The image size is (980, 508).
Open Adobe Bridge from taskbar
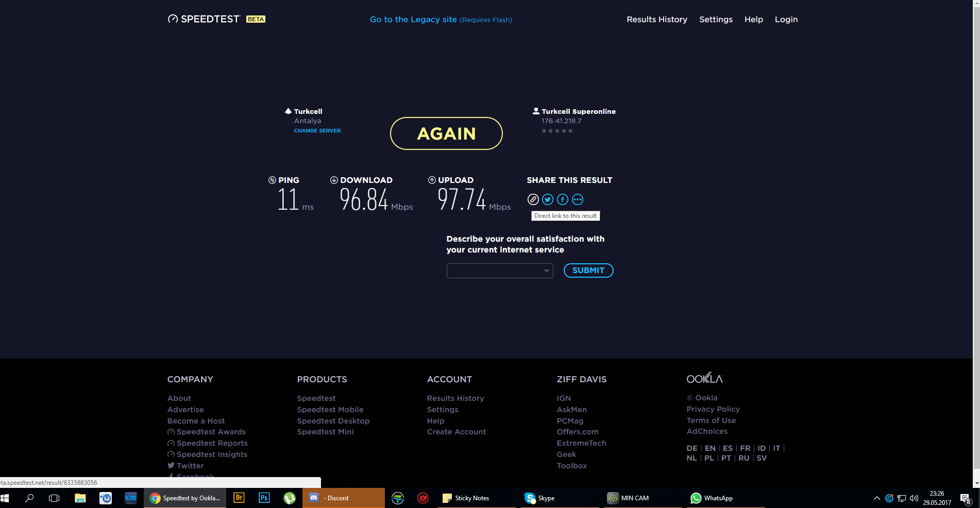239,498
